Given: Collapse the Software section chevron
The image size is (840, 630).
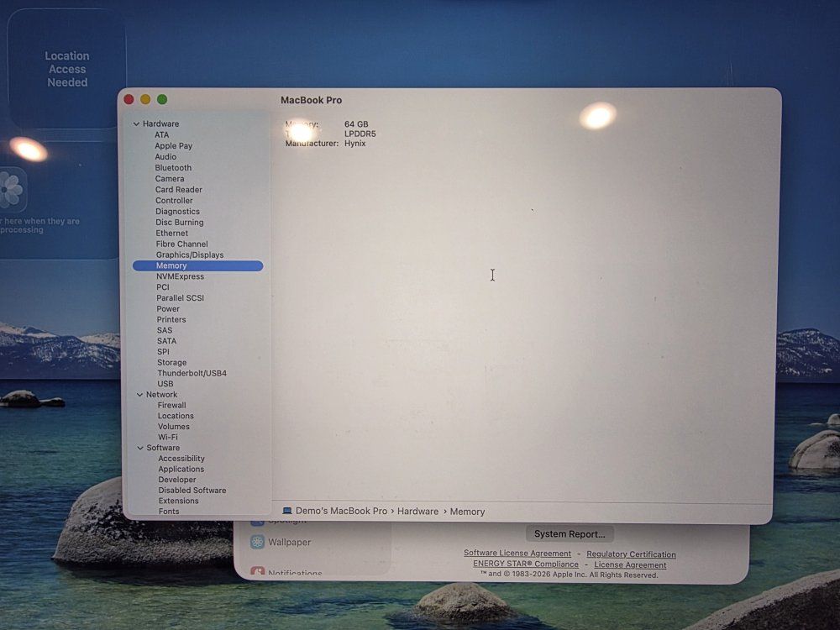Looking at the screenshot, I should (139, 448).
